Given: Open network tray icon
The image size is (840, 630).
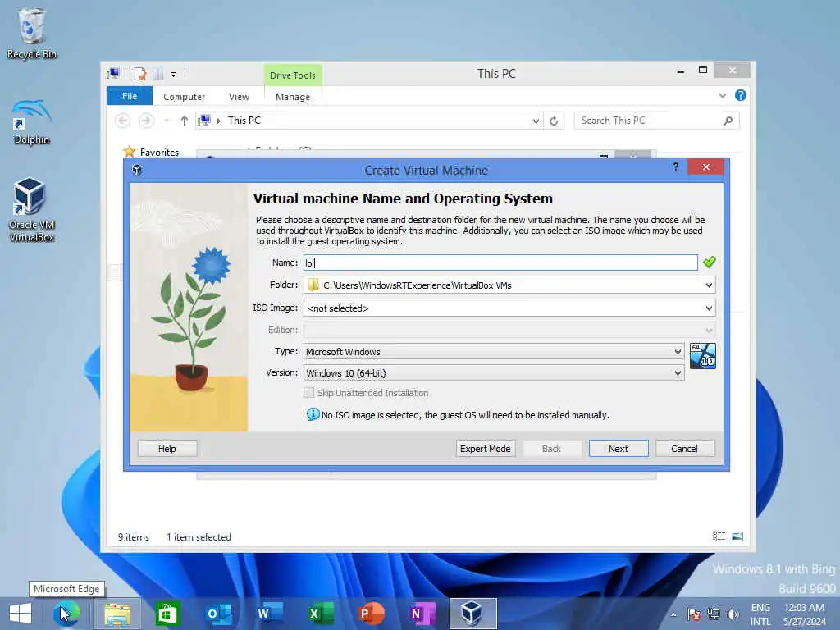Looking at the screenshot, I should point(714,614).
